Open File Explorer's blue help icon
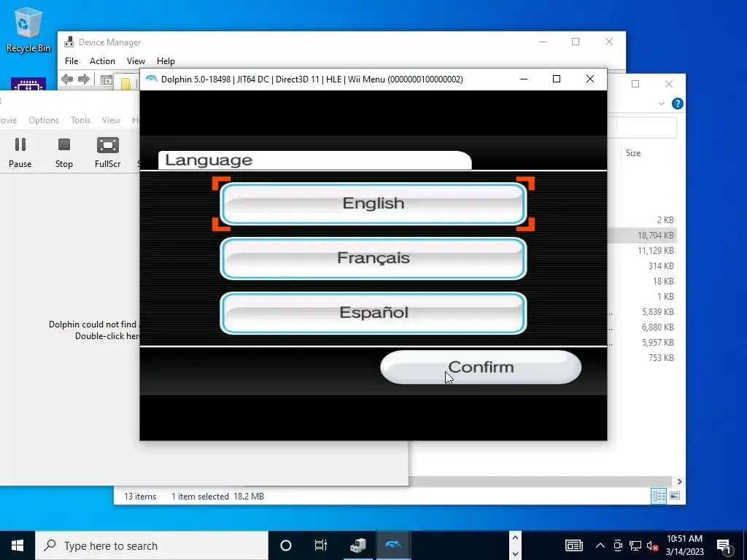 pos(678,104)
